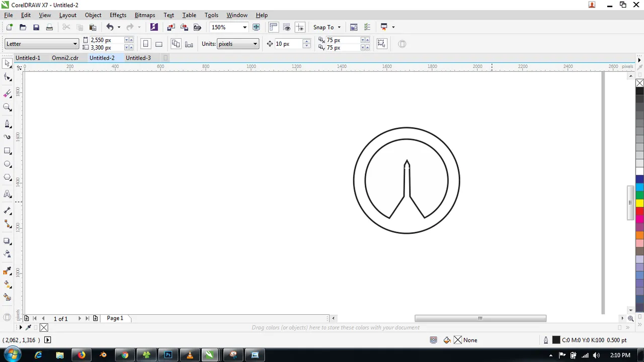The image size is (644, 362).
Task: Select the Shape edit tool
Action: [x=8, y=77]
